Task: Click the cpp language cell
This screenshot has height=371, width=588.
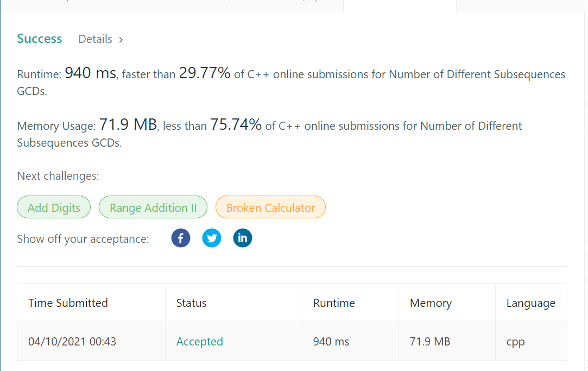Action: [x=515, y=341]
